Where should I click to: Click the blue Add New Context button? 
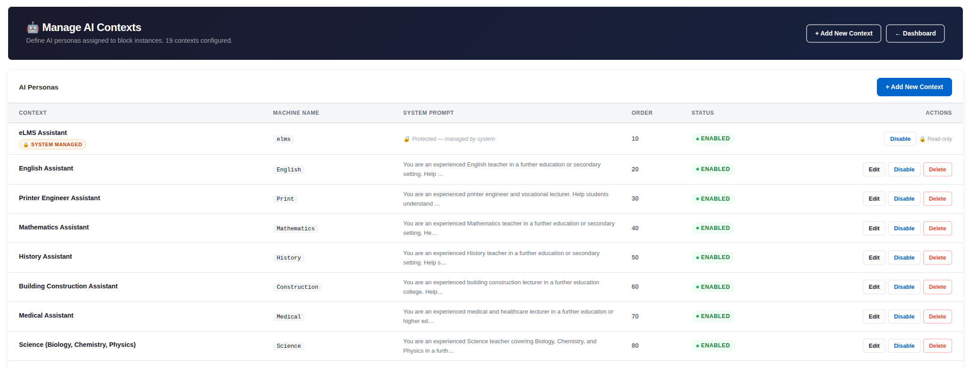[x=914, y=87]
